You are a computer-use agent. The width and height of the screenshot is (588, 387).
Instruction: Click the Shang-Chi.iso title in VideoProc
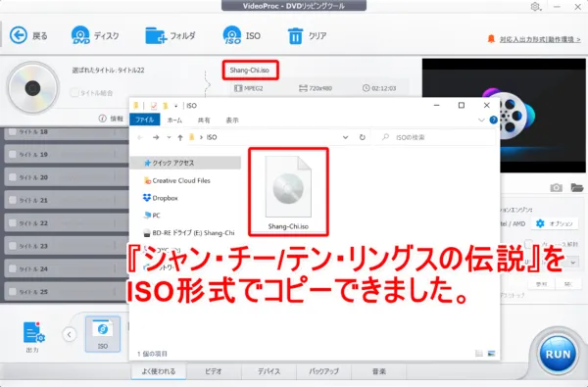[250, 71]
